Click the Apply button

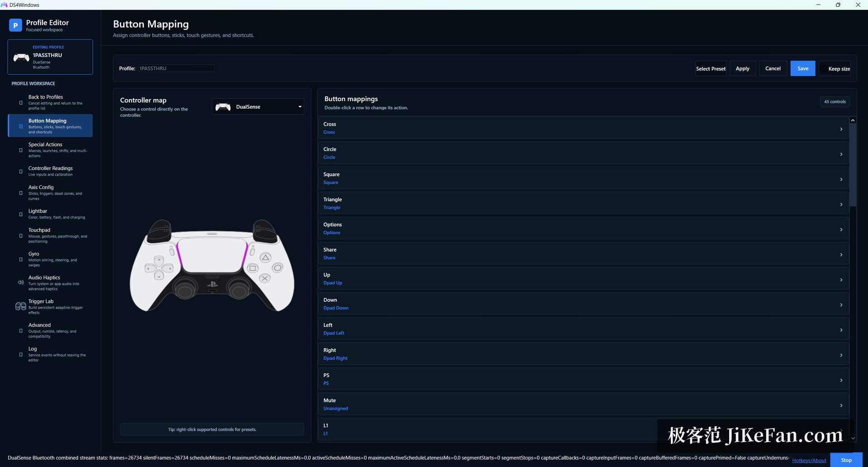tap(742, 69)
